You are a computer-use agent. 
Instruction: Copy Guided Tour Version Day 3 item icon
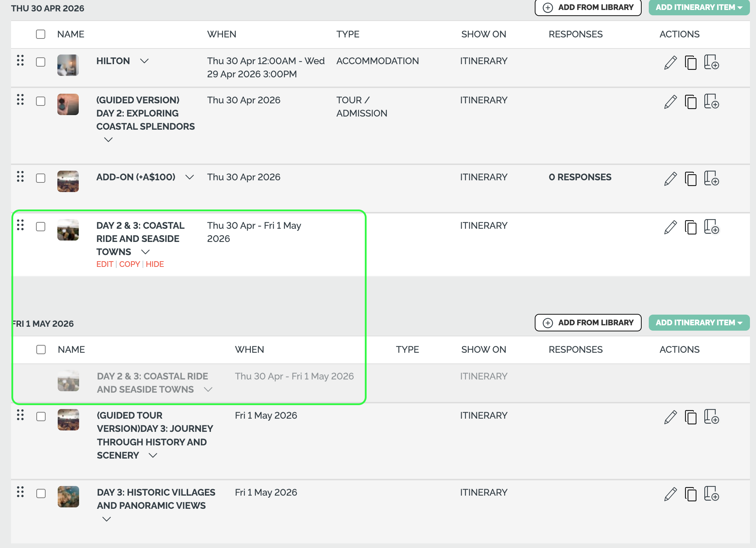tap(690, 417)
